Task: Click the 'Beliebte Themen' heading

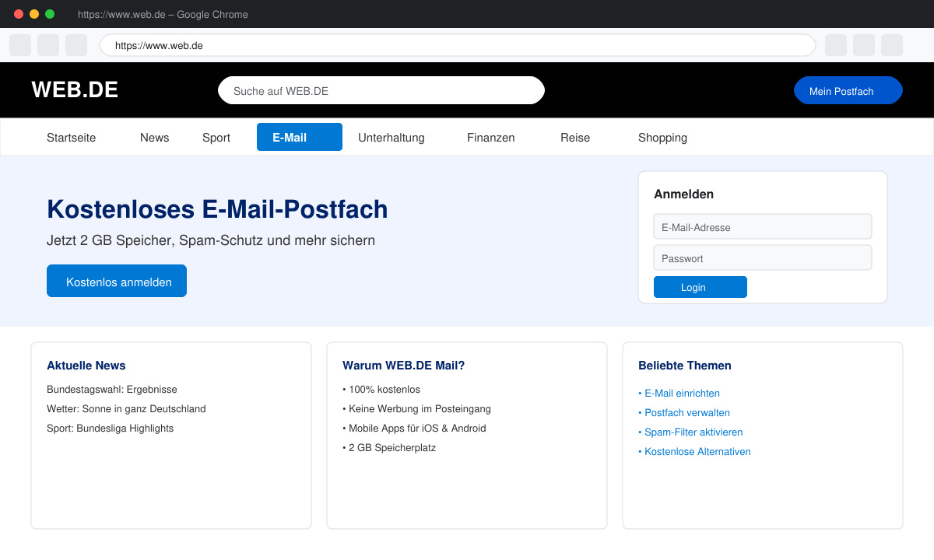Action: coord(685,365)
